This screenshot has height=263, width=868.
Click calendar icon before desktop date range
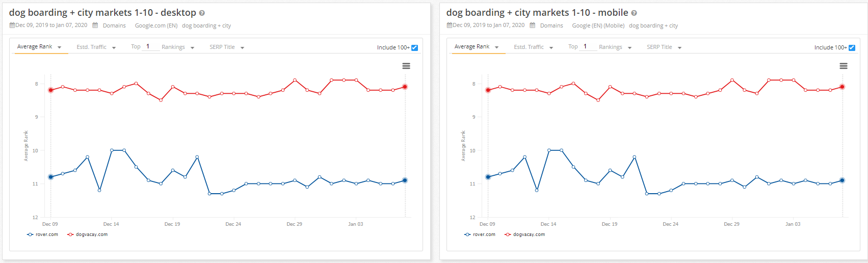12,25
